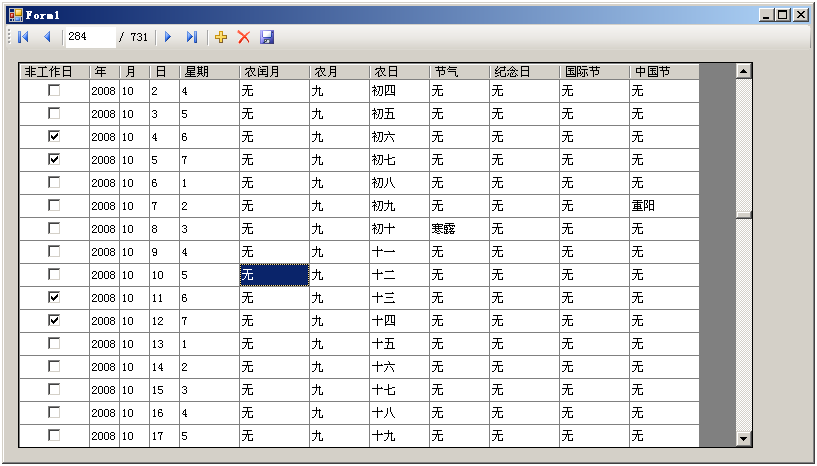Check non-working day box for 2008-10-17
Viewport: 817px width, 466px height.
pos(54,435)
